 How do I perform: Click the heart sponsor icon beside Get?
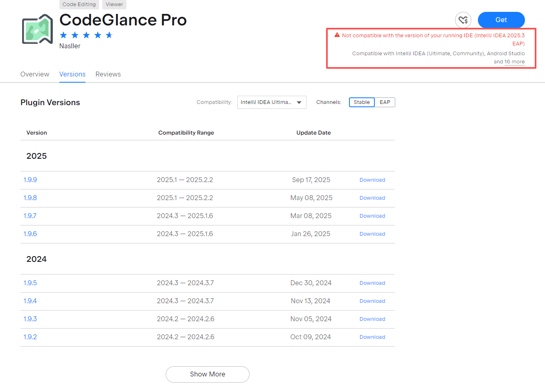tap(463, 20)
